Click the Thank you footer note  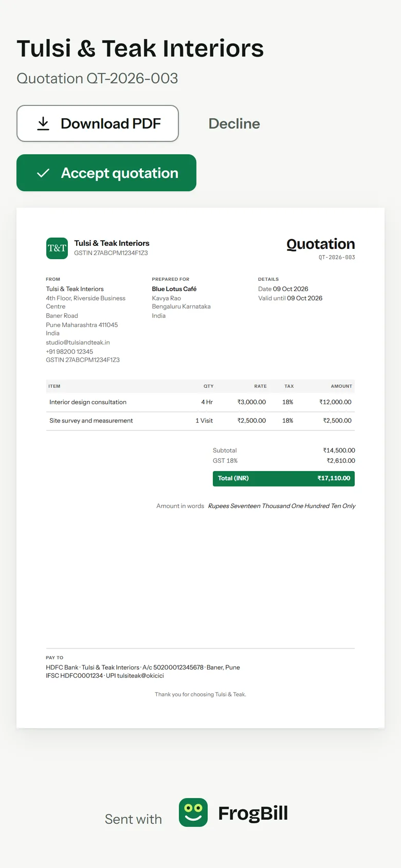point(200,694)
